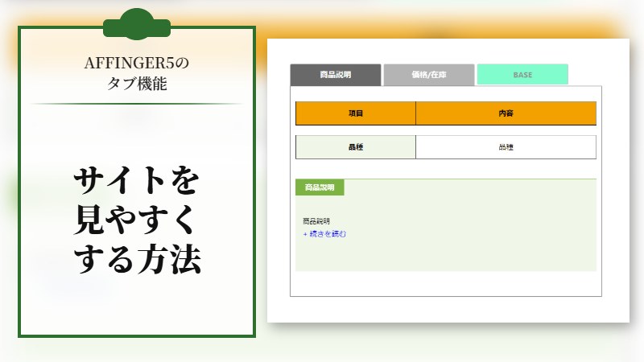Viewport: 644px width, 362px height.
Task: Open the 価格/在庫 tab
Action: coord(429,75)
